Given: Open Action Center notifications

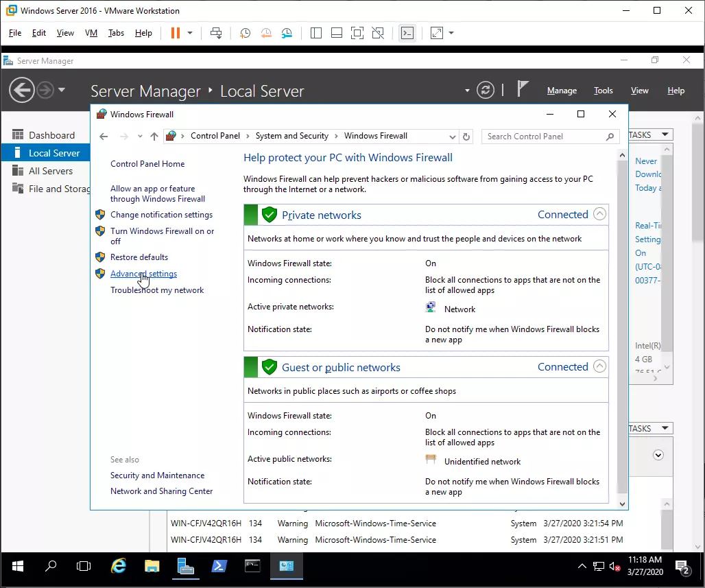Looking at the screenshot, I should (683, 567).
